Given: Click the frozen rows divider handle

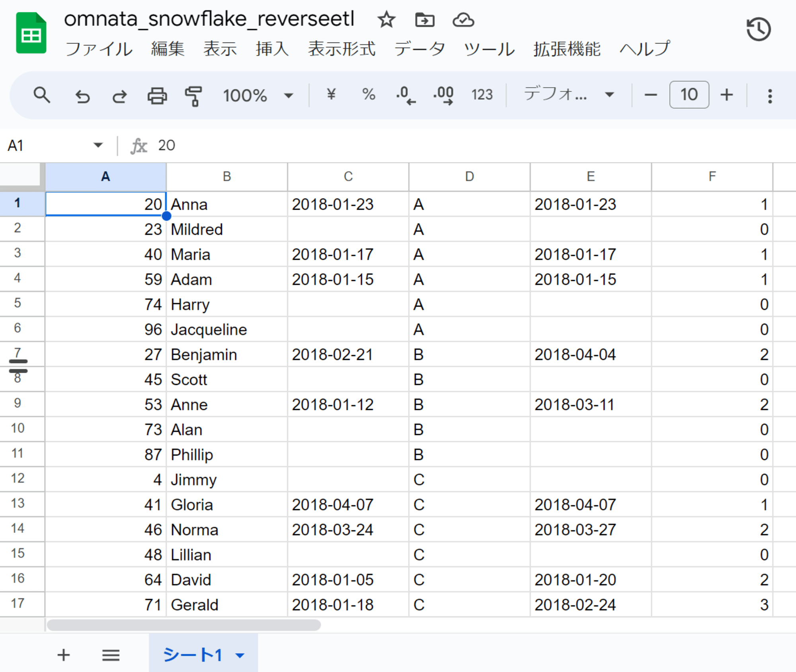Looking at the screenshot, I should pos(18,366).
